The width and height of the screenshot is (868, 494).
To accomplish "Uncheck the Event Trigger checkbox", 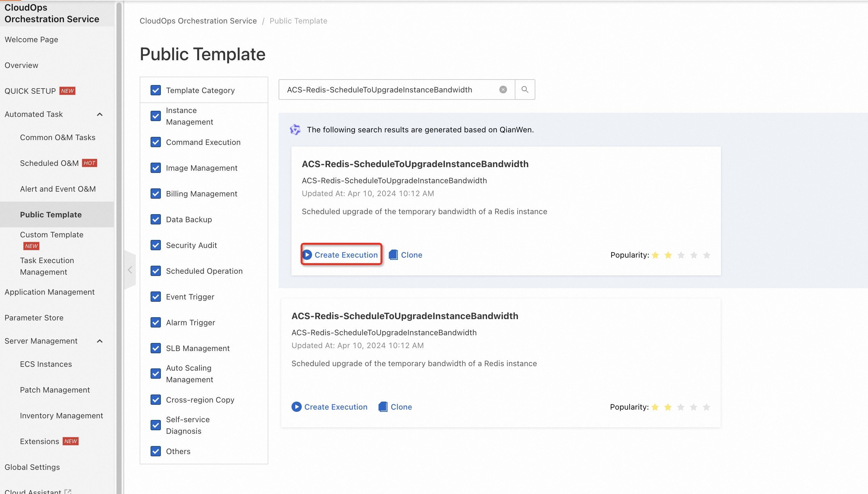I will (156, 297).
